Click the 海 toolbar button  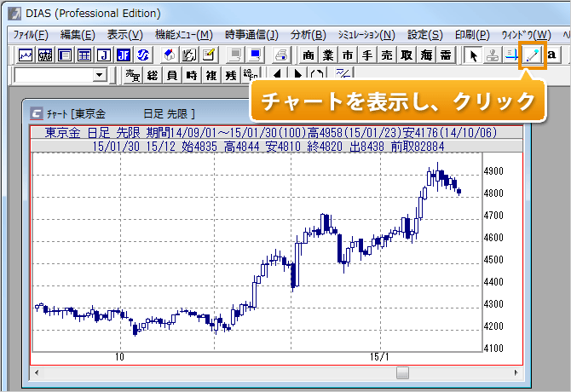pyautogui.click(x=425, y=55)
